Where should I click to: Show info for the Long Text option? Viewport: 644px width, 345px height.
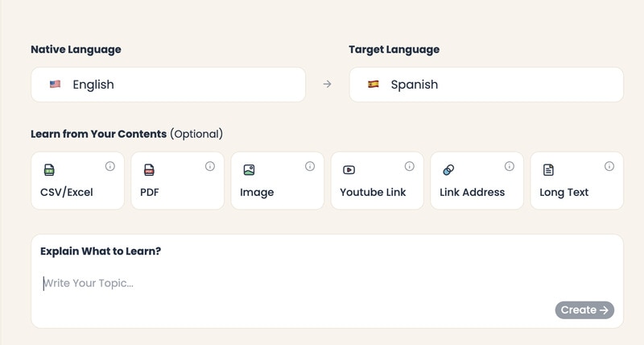tap(609, 166)
